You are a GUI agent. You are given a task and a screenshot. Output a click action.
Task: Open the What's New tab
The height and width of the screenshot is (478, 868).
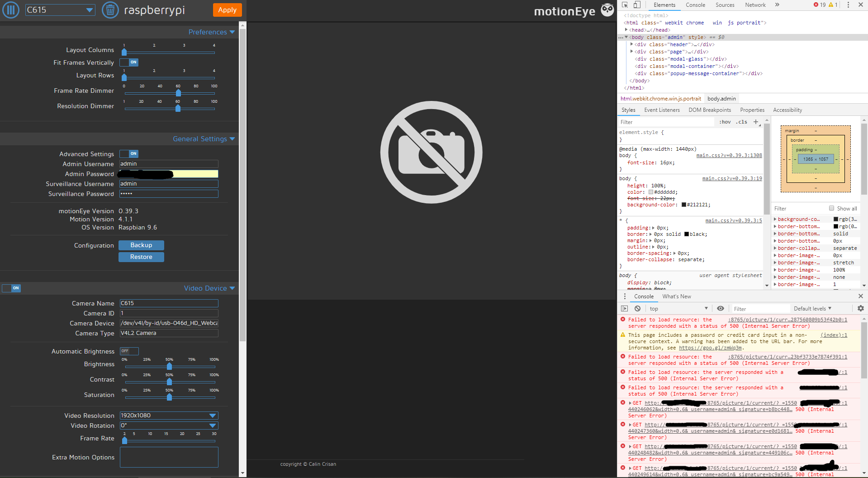[x=676, y=296]
